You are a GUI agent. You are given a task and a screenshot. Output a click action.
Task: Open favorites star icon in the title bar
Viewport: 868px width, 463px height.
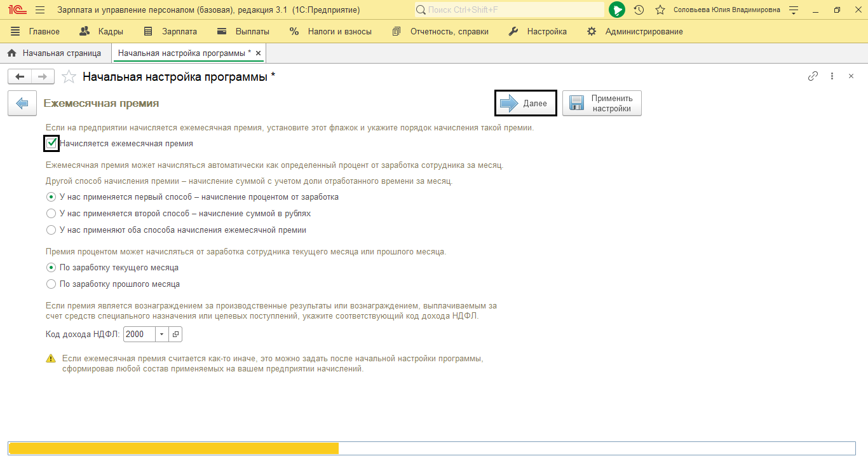660,10
